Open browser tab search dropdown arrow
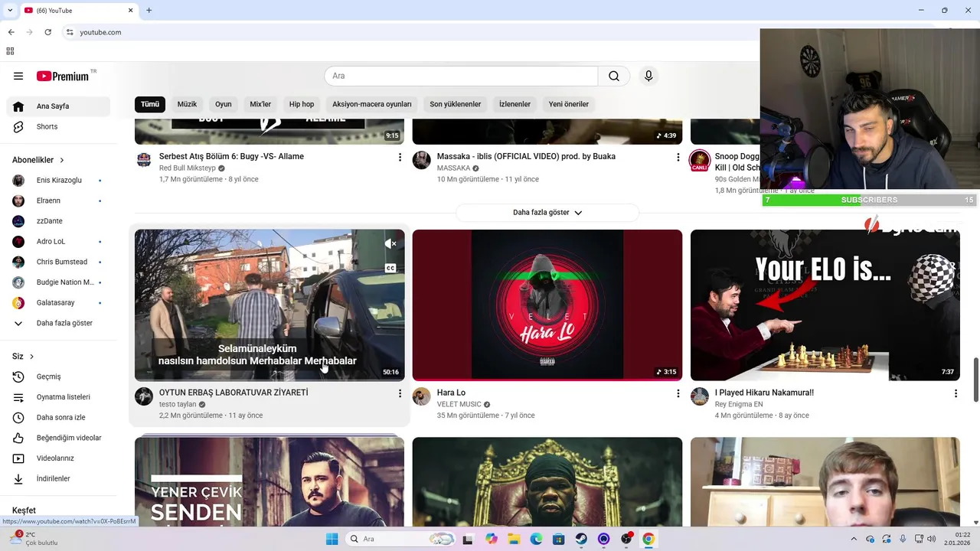980x551 pixels. pos(10,10)
